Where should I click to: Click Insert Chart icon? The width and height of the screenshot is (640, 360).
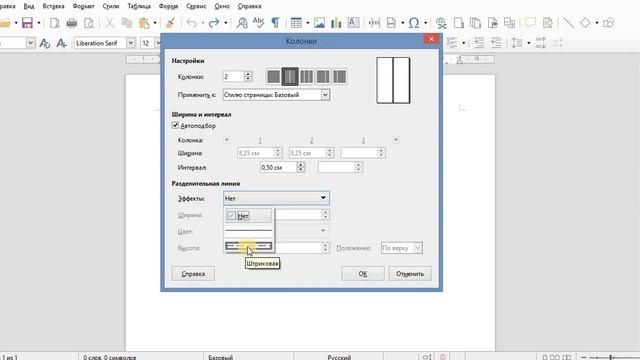(x=336, y=23)
